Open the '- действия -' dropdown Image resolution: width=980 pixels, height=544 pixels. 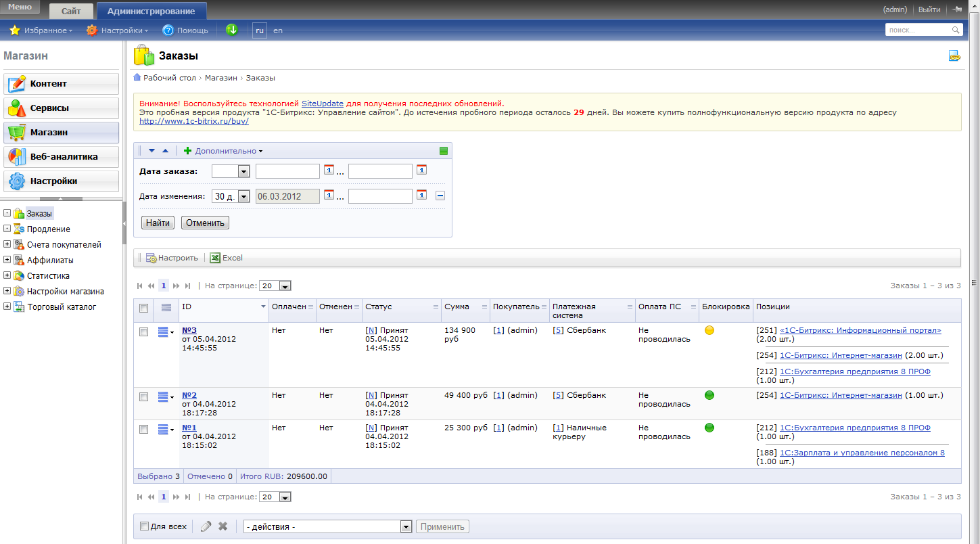(327, 526)
